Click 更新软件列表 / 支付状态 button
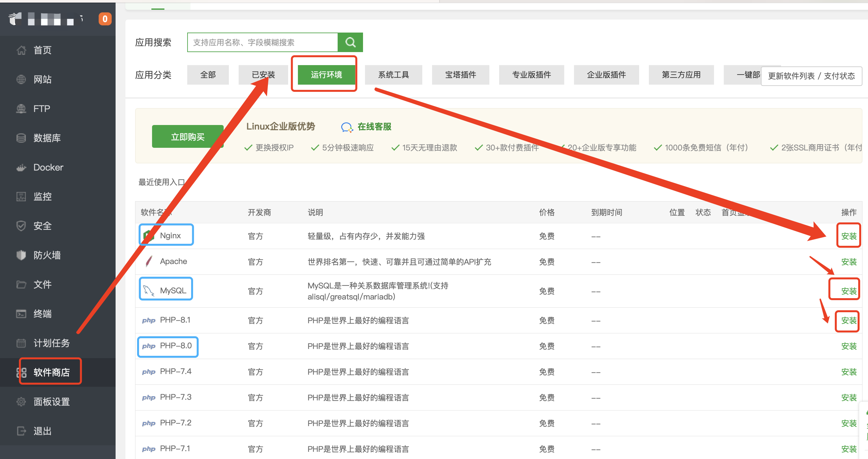 pos(811,76)
